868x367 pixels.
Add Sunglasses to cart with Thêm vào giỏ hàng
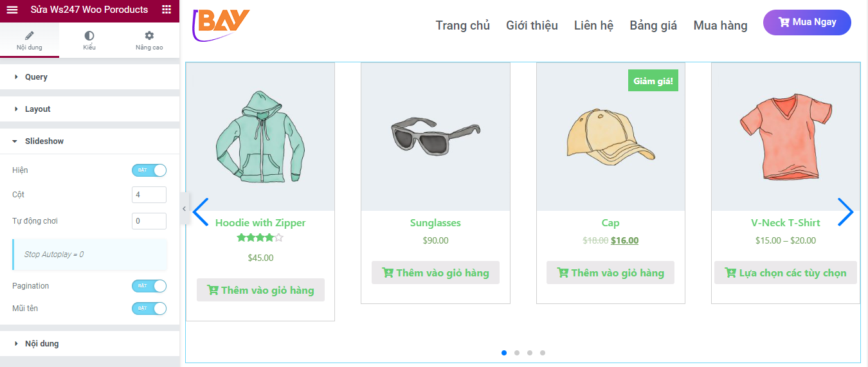point(435,273)
